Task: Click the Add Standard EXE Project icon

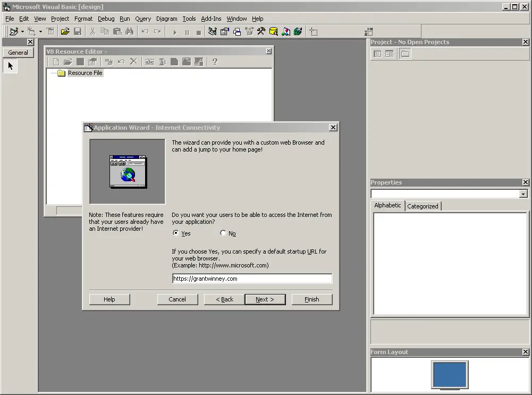Action: [x=14, y=31]
